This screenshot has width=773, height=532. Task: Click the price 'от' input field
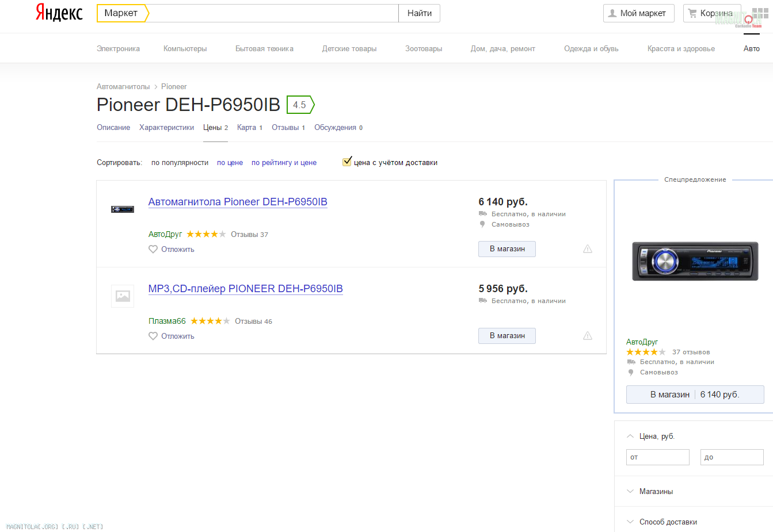click(658, 457)
